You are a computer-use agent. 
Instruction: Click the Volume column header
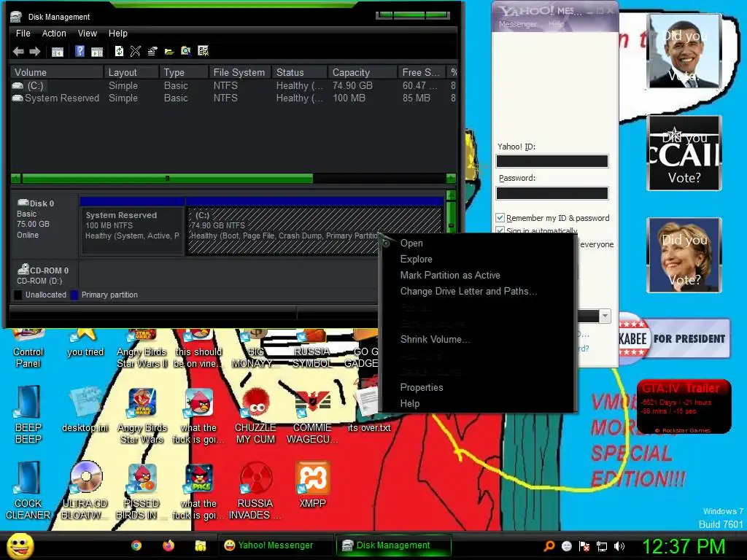pos(57,72)
